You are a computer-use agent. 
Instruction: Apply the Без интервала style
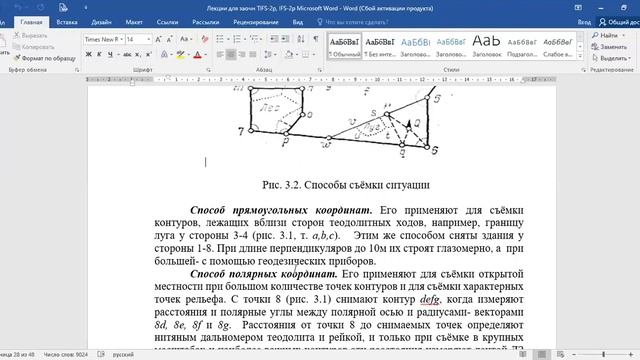pyautogui.click(x=380, y=46)
